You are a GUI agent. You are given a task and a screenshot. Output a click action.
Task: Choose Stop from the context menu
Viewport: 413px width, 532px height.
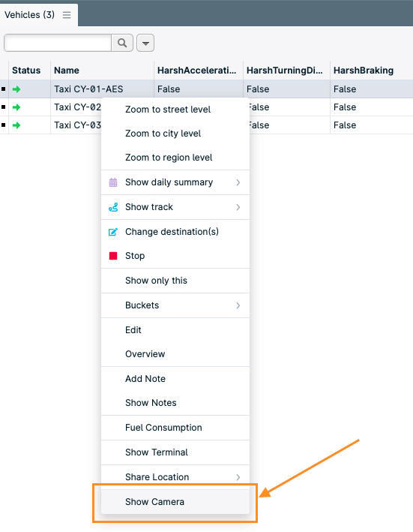175,256
